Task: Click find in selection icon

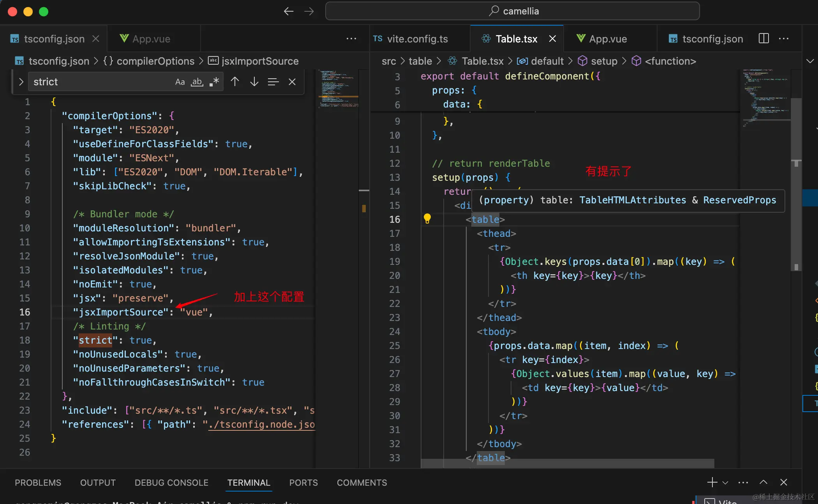Action: click(x=273, y=82)
